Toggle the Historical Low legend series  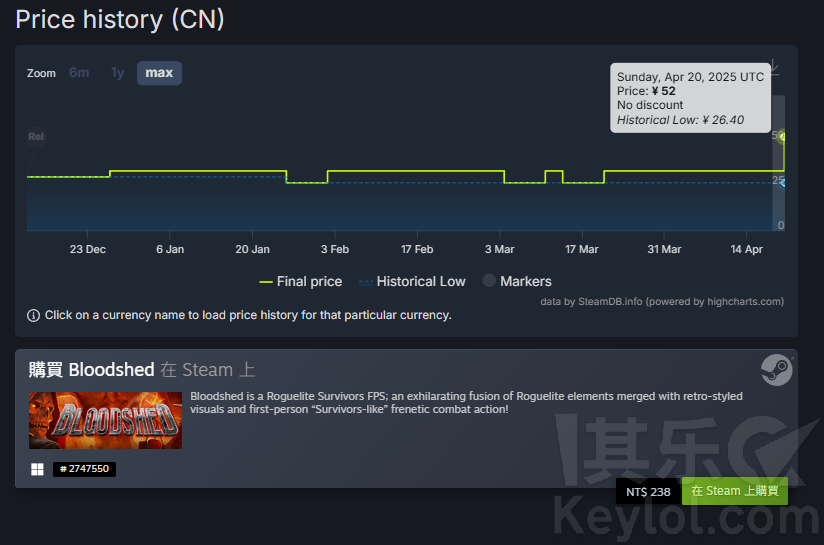412,282
